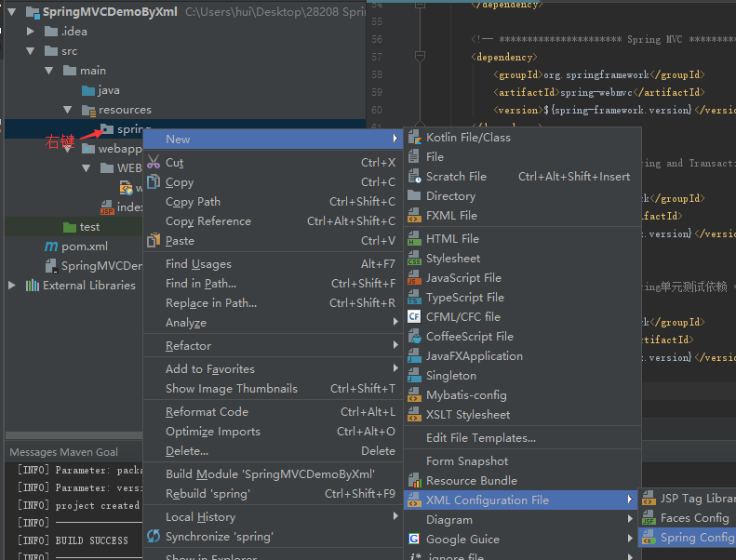Screen dimensions: 736x560
Task: Expand External Libraries node
Action: click(12, 286)
